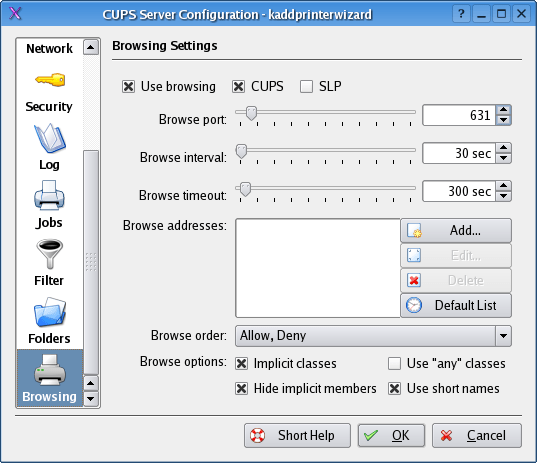537x463 pixels.
Task: Click inside the Browse addresses list box
Action: [x=318, y=268]
